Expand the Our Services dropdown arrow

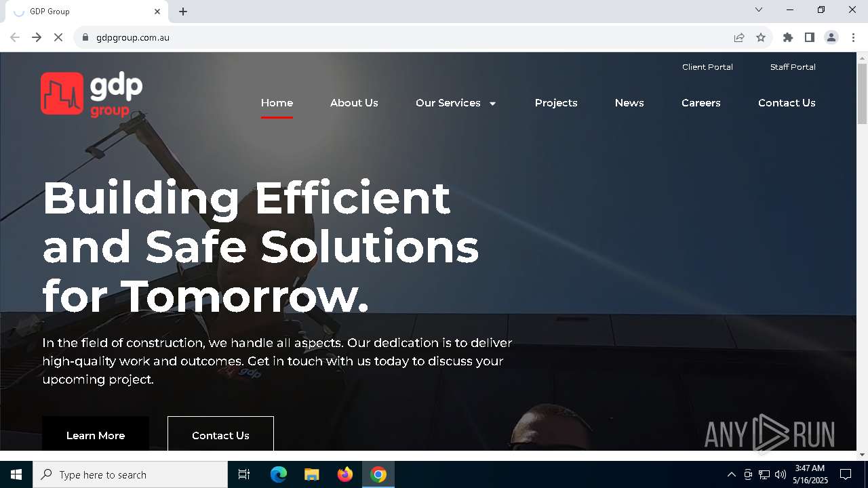[492, 104]
